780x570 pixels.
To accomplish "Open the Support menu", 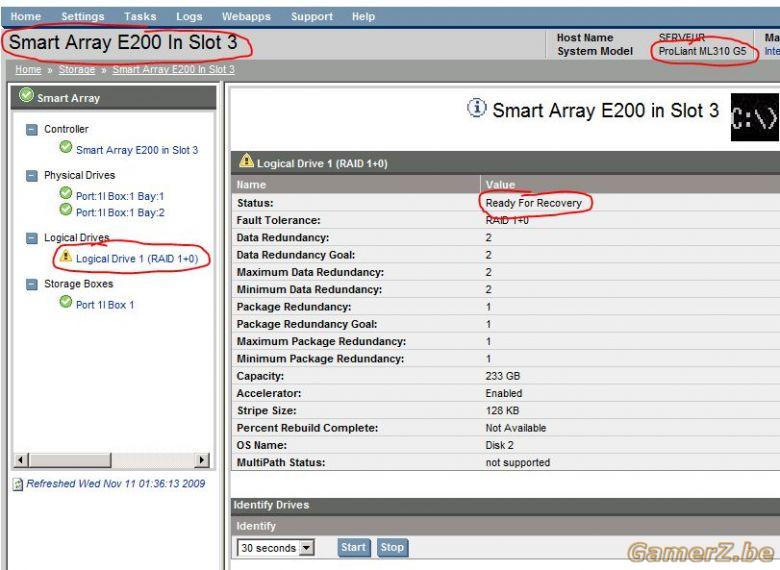I will (311, 16).
